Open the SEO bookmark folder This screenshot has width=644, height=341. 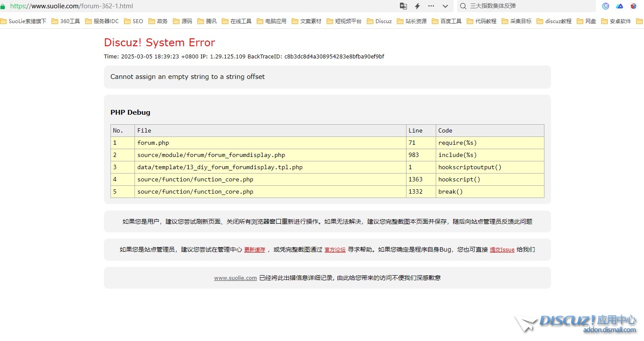pyautogui.click(x=134, y=21)
